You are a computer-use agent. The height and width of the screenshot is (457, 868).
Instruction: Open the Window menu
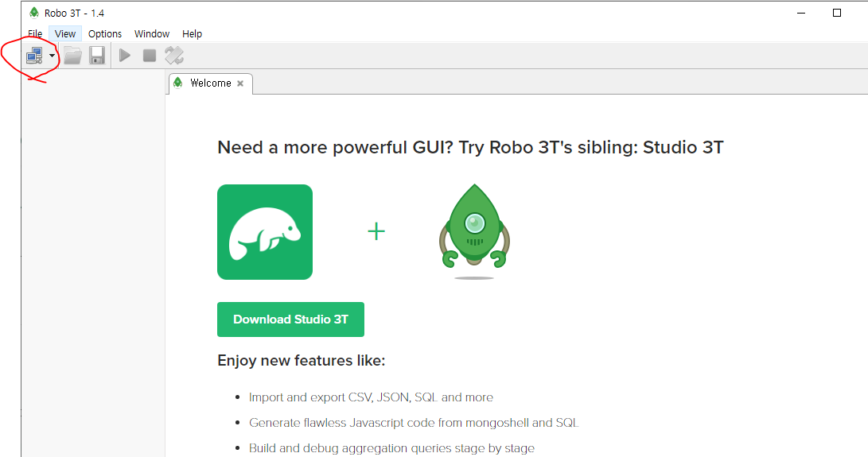tap(152, 33)
